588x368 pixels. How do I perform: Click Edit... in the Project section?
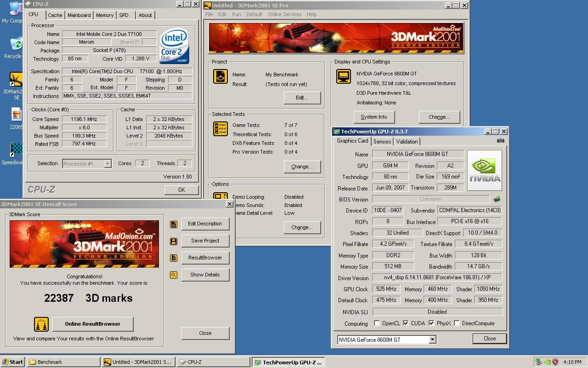point(302,98)
